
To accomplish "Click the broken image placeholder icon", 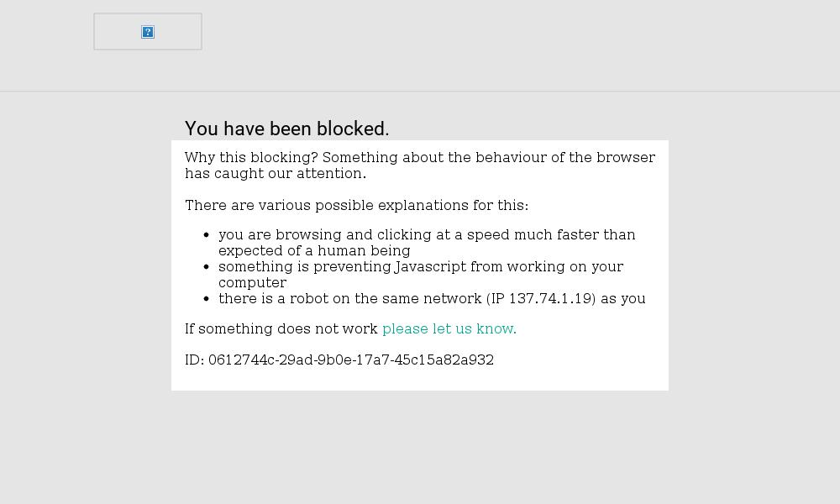I will click(x=148, y=32).
